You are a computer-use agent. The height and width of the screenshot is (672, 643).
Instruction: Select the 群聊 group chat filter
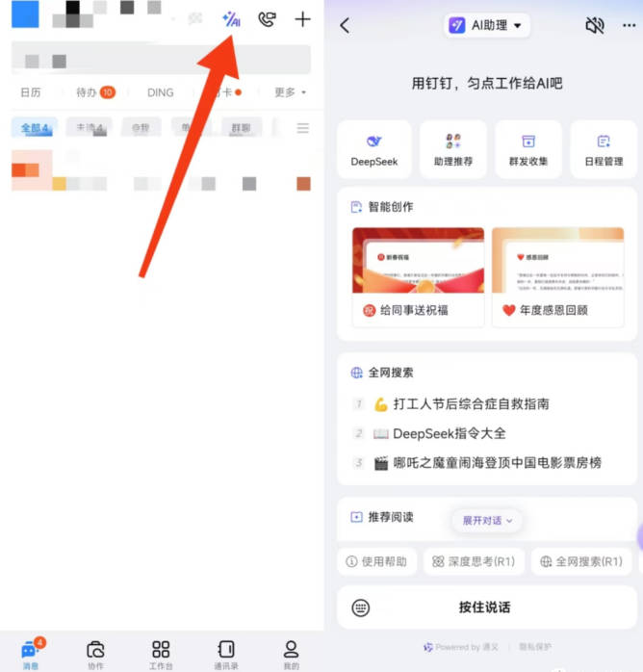pos(242,128)
